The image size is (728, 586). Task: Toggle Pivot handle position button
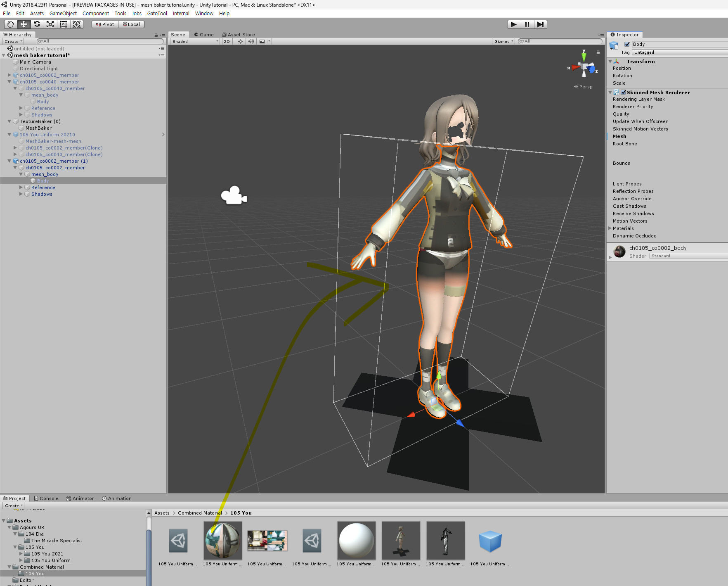point(105,24)
